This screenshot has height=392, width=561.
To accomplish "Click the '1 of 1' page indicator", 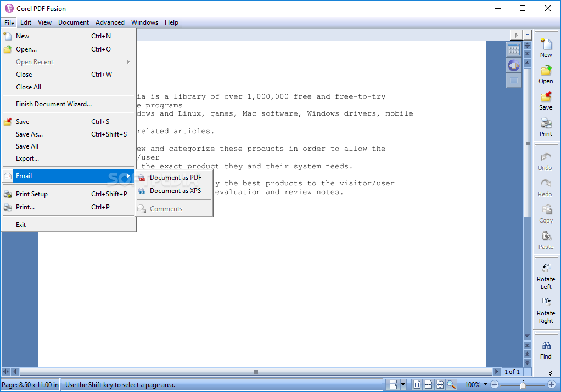I will 512,372.
